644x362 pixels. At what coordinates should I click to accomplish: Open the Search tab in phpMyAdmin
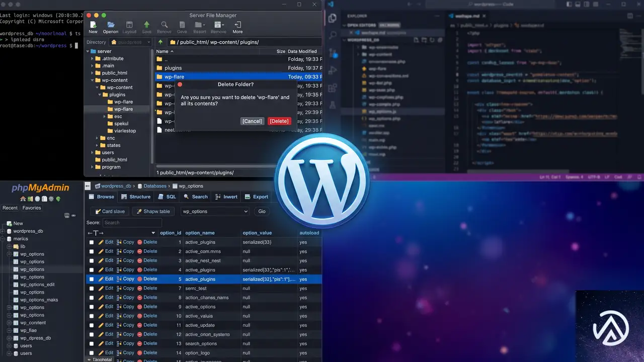click(x=196, y=197)
